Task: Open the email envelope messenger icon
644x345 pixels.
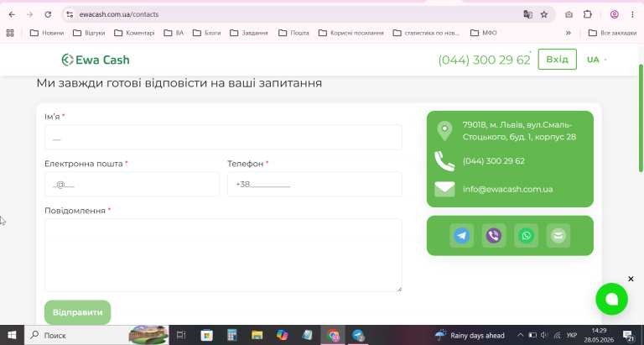Action: 558,236
